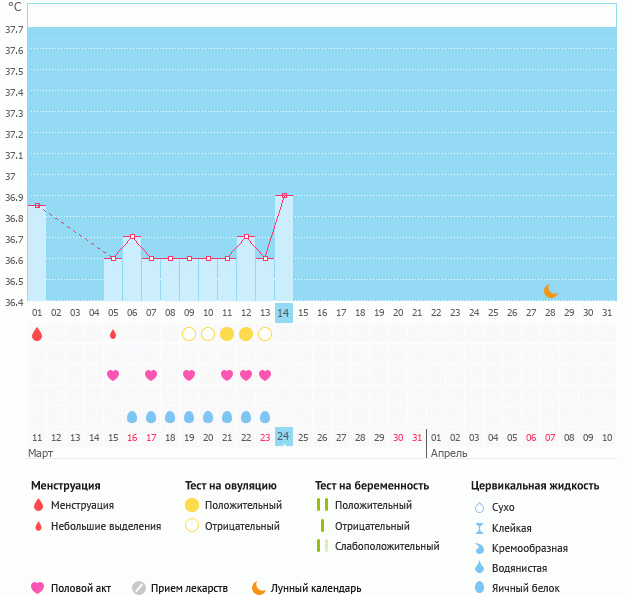Click the Март month label
626x595 pixels.
point(41,453)
